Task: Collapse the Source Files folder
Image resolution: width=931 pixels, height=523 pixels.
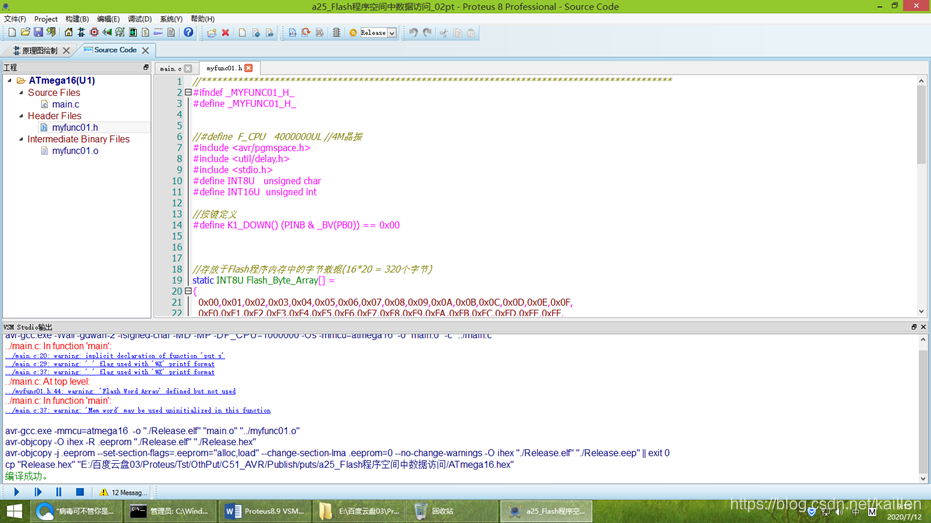Action: 21,93
